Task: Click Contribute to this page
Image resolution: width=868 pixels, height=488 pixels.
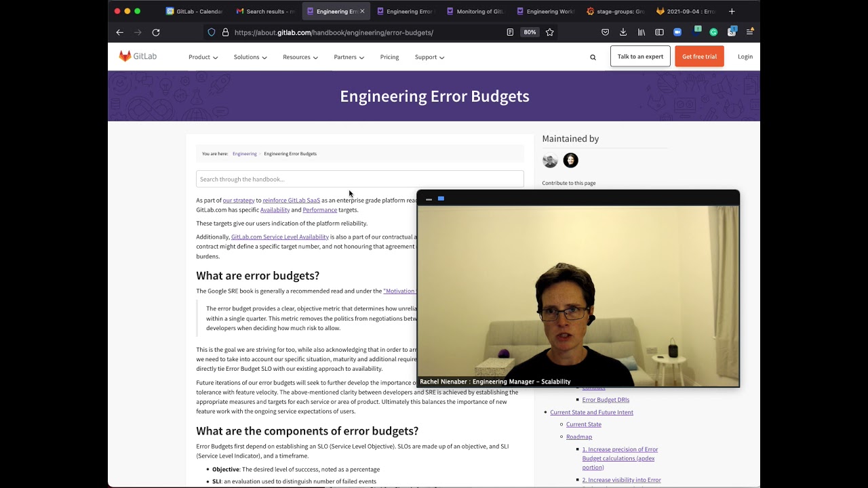Action: [569, 183]
